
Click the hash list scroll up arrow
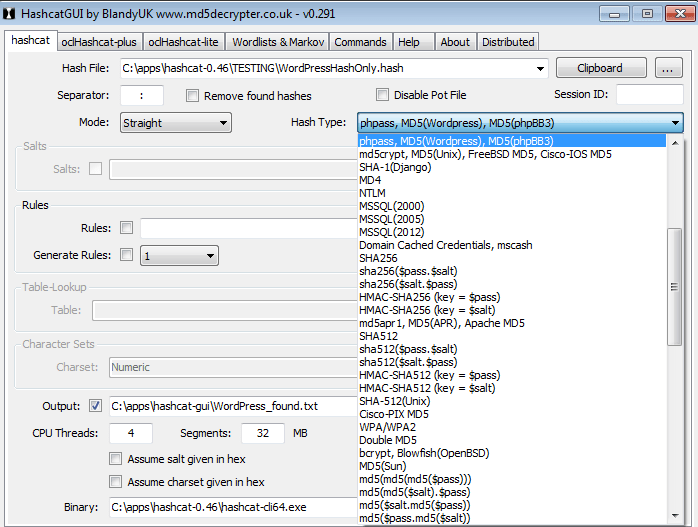tap(675, 143)
